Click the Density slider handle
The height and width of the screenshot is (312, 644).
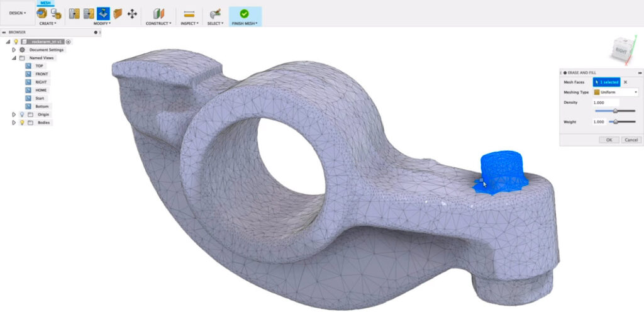pos(615,111)
